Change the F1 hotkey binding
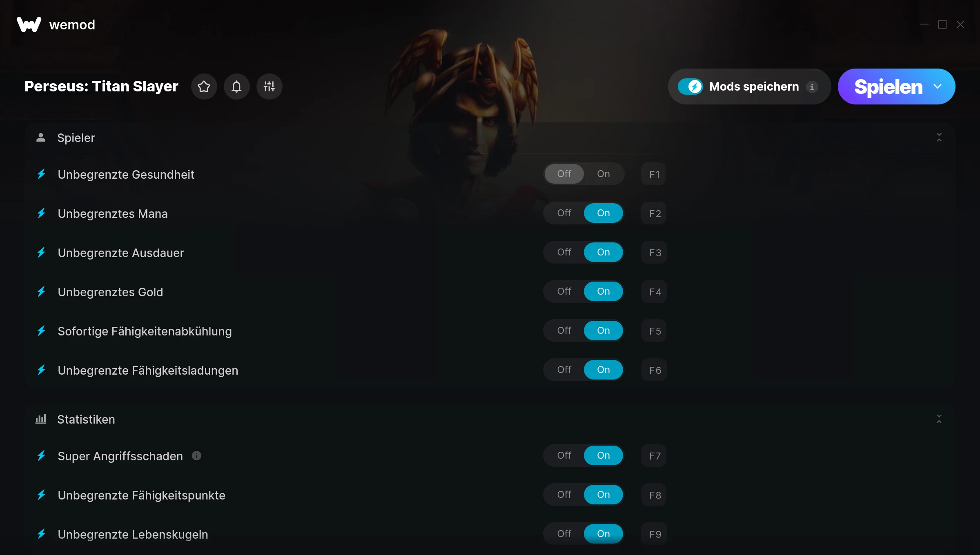The image size is (980, 555). click(654, 174)
